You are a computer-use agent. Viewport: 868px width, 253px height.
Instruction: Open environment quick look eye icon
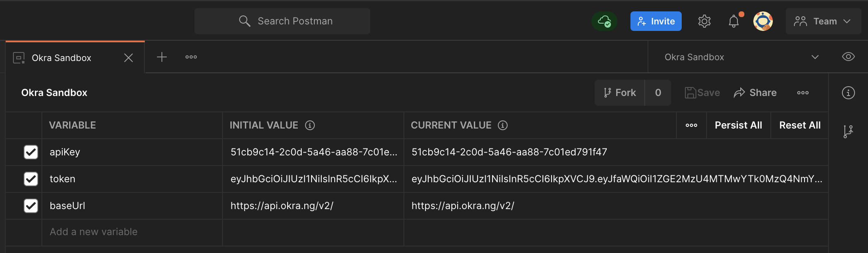(x=848, y=57)
